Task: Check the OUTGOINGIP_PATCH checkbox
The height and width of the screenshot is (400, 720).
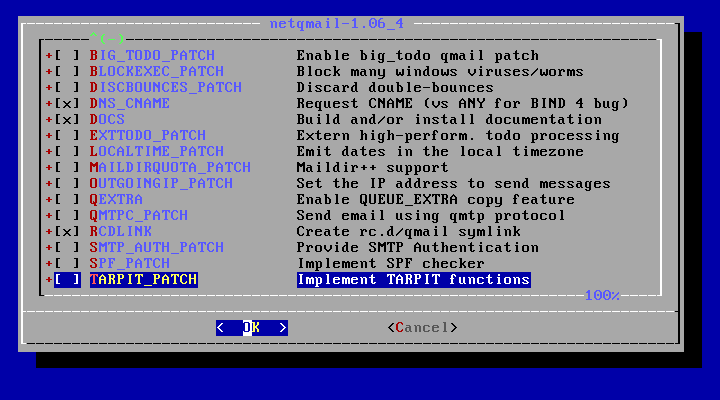Action: tap(67, 184)
